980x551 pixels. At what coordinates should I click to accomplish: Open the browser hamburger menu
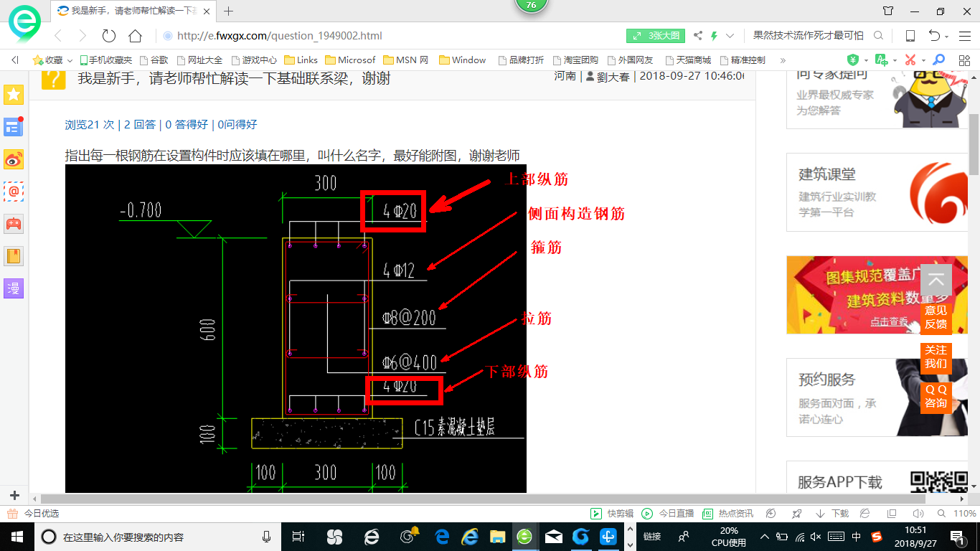pos(964,36)
